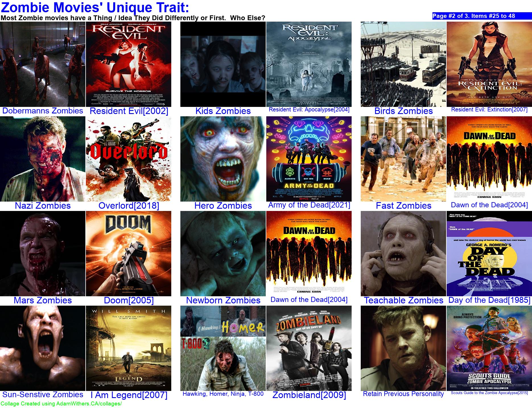Viewport: 532px width, 408px height.
Task: Click the I Am Legend poster
Action: point(129,348)
